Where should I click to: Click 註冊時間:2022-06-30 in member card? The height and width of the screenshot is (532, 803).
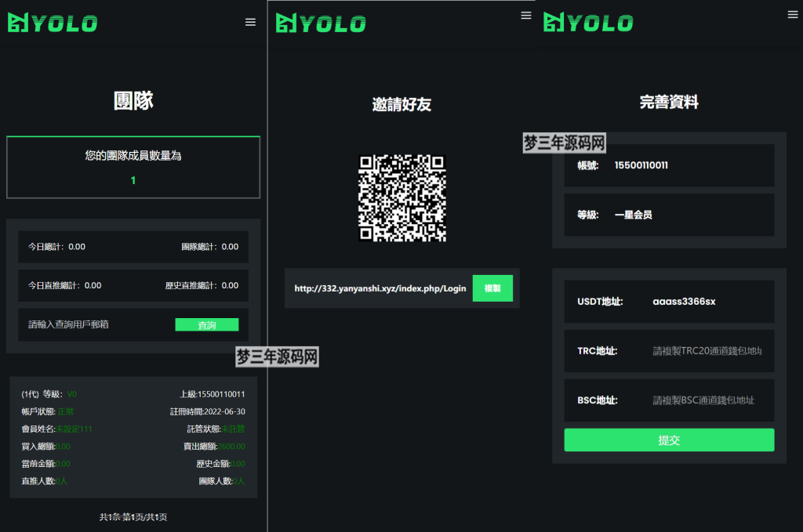tap(207, 412)
